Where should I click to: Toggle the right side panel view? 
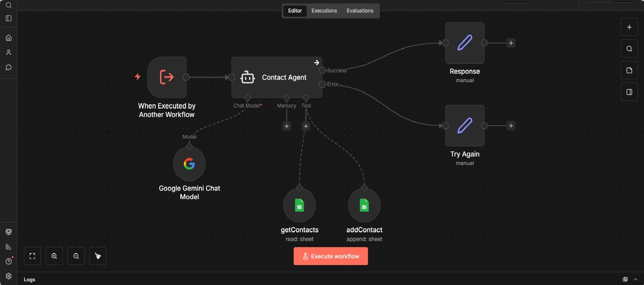click(629, 92)
